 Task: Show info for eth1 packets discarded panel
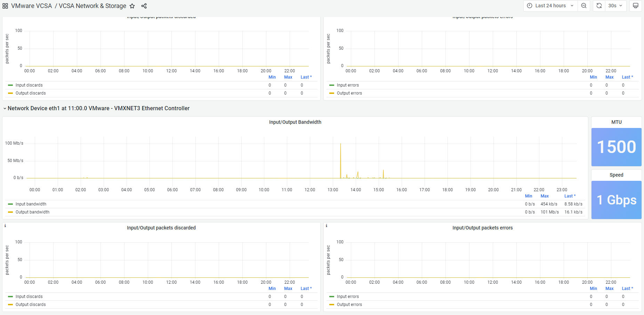click(5, 226)
